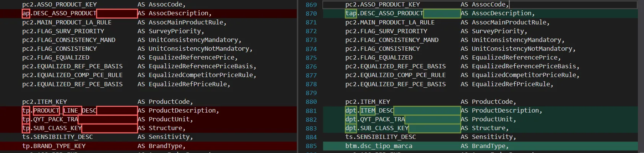Screen dimensions: 644x153
Task: Click tp.PRODUCT_LINE_DESC in the left pane
Action: 59,111
